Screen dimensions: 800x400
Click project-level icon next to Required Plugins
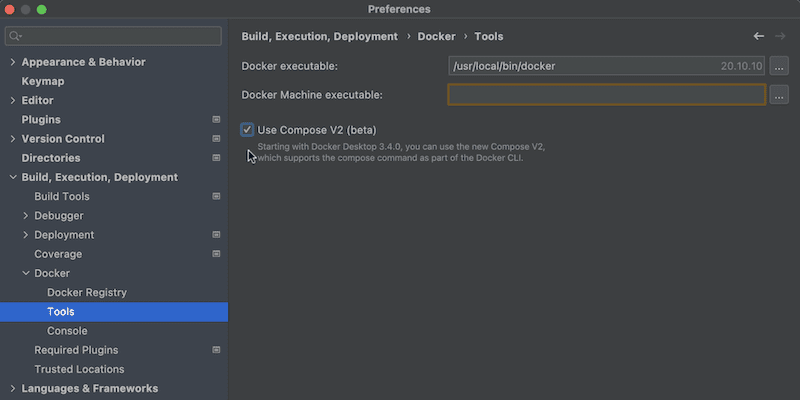click(x=216, y=350)
